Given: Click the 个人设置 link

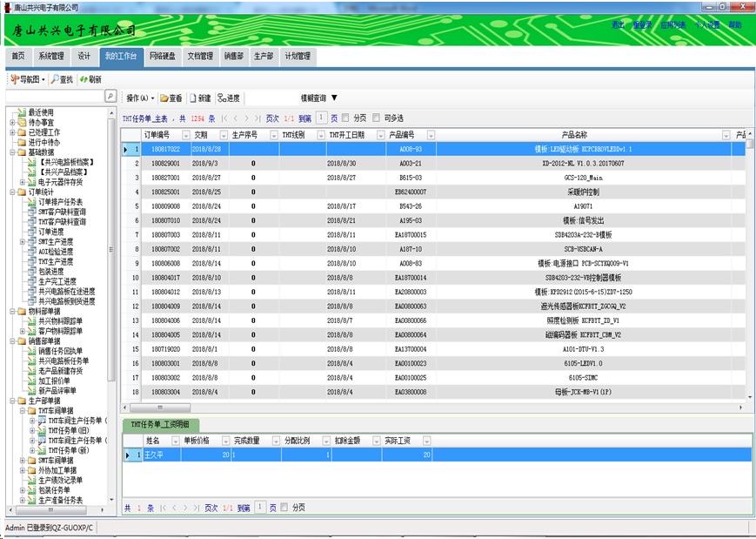Looking at the screenshot, I should point(707,25).
